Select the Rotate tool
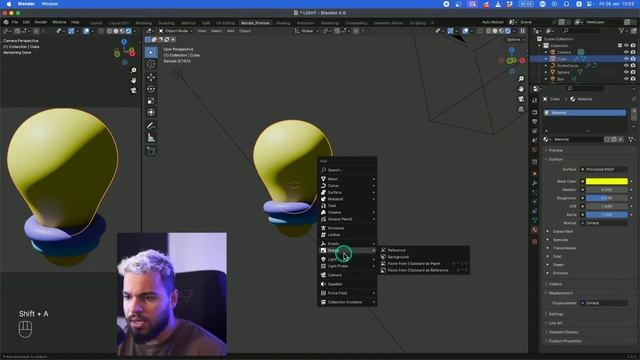 [x=151, y=89]
